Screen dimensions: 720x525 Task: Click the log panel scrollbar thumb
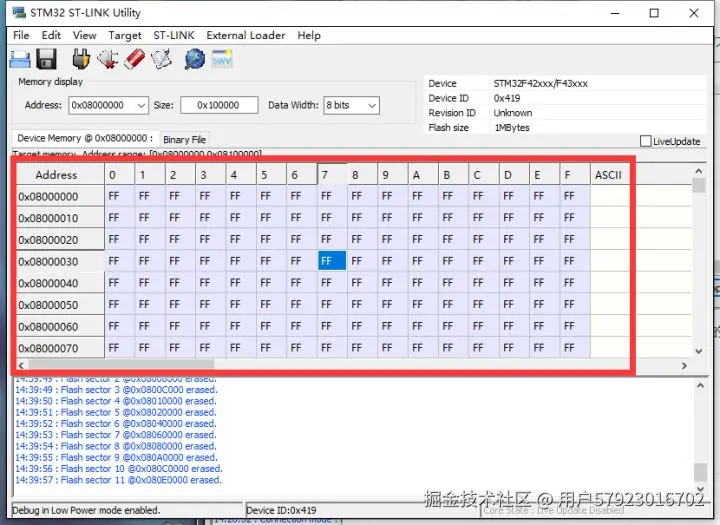coord(700,471)
